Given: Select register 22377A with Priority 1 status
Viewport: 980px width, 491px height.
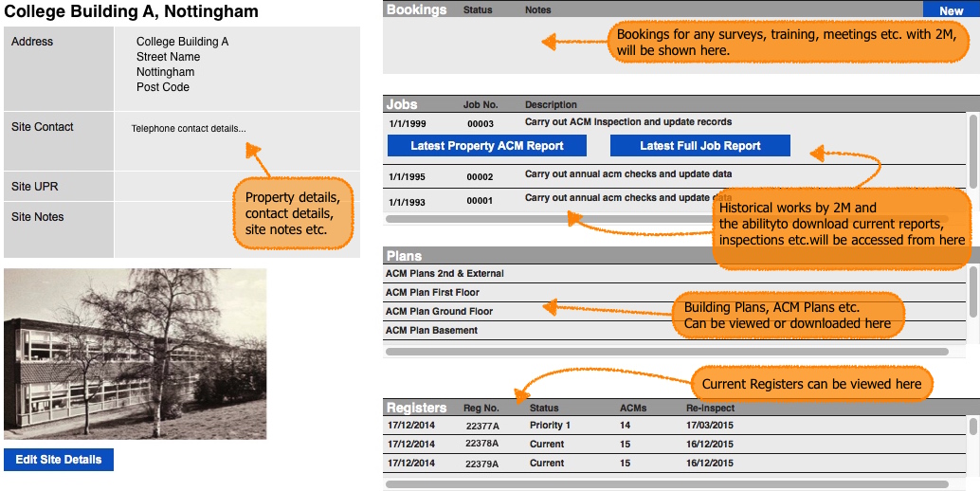Looking at the screenshot, I should (x=674, y=426).
